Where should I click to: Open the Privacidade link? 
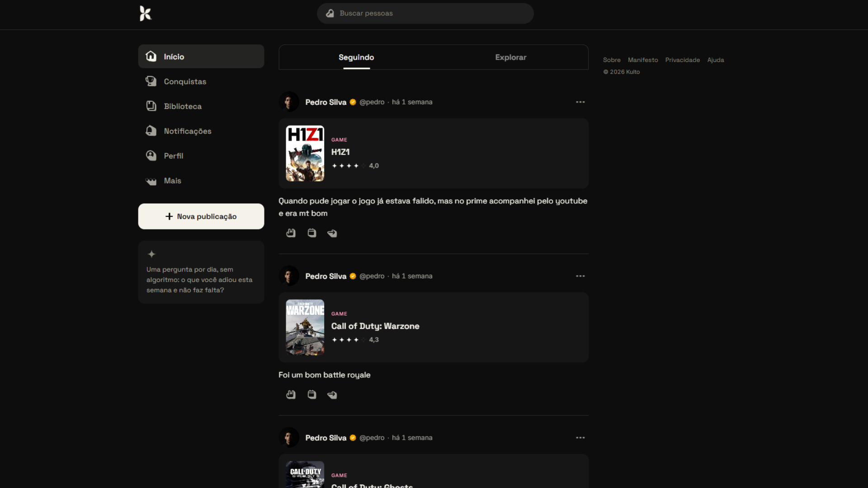pyautogui.click(x=682, y=60)
